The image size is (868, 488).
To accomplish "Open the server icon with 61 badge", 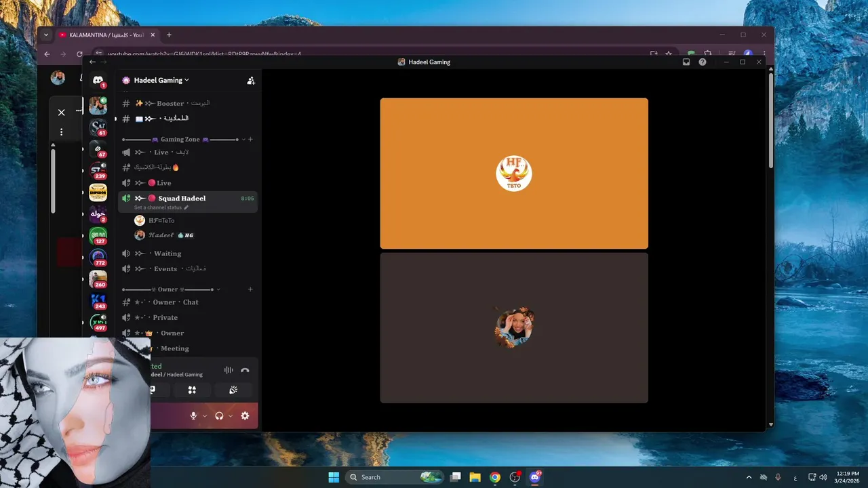I will (98, 127).
